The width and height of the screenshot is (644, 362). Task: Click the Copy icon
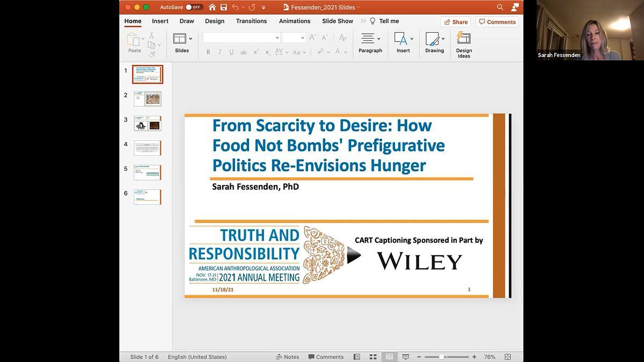(152, 45)
